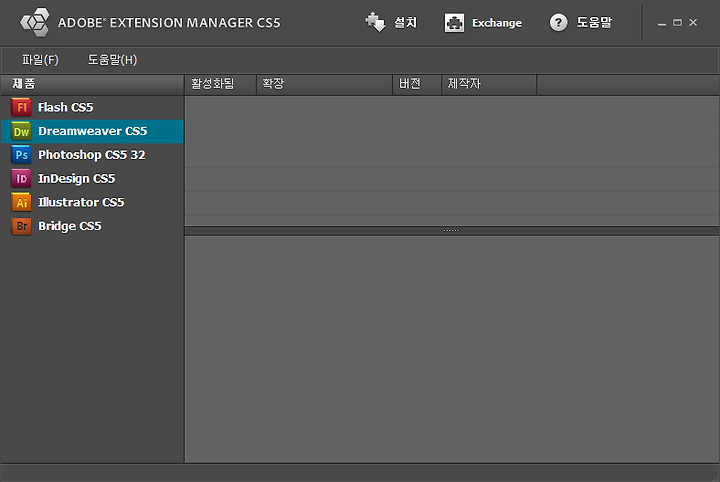Sort by the 활성화됨 column header
The image size is (720, 482).
(x=220, y=84)
